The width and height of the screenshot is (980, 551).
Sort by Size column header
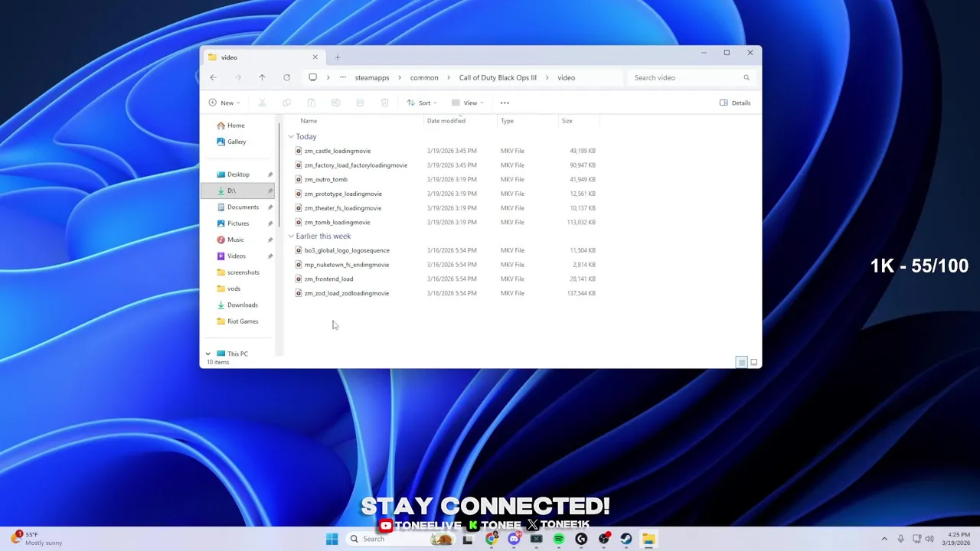click(x=567, y=121)
